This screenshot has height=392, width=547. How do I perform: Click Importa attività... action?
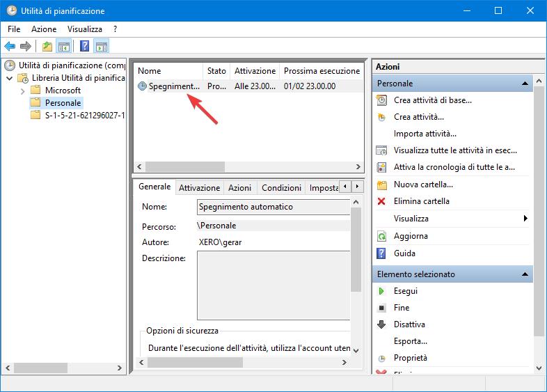(425, 134)
